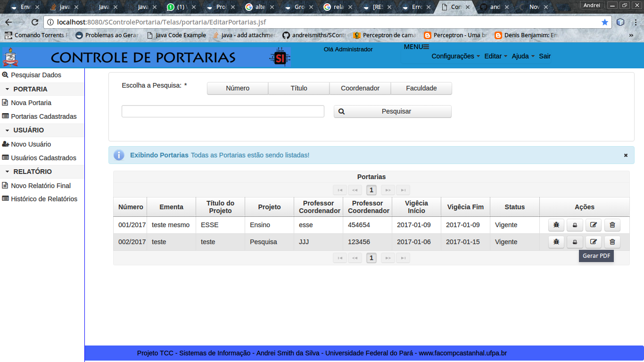Click Sair to log out
Screen dimensions: 644x362
coord(545,56)
